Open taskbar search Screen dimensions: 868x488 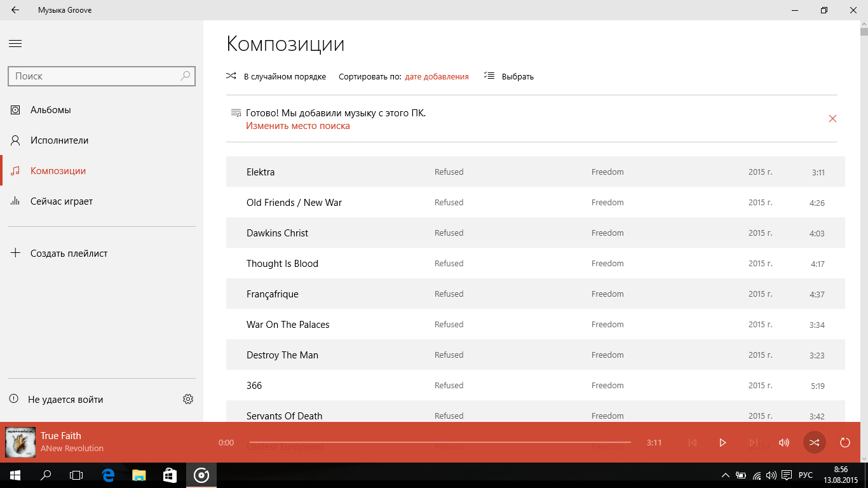(x=46, y=475)
